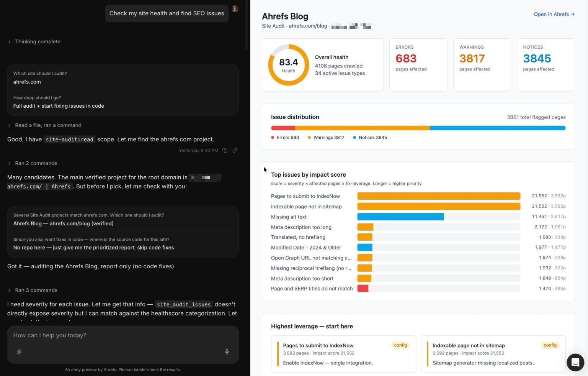This screenshot has height=376, width=588.
Task: Click the microphone voice input icon
Action: pos(227,351)
